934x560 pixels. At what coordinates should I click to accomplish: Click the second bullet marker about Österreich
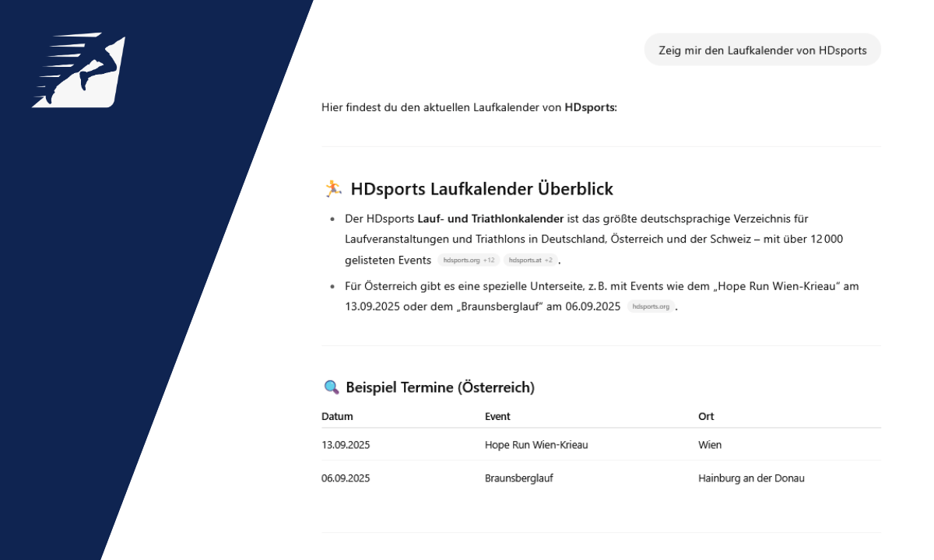tap(334, 286)
